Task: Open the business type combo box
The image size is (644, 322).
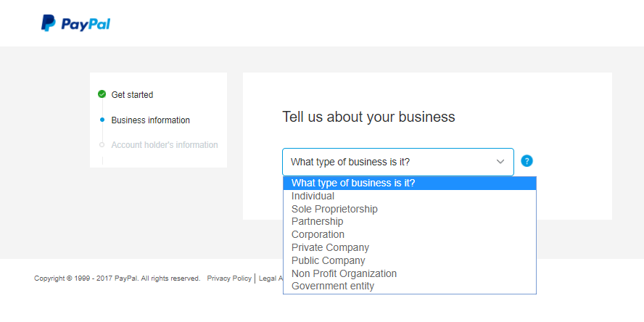Action: pos(397,162)
